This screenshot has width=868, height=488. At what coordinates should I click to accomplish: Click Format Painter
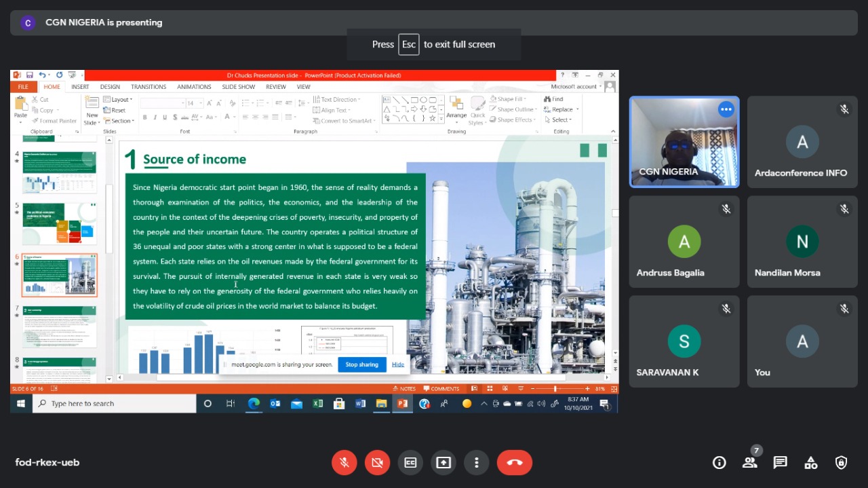tap(54, 121)
